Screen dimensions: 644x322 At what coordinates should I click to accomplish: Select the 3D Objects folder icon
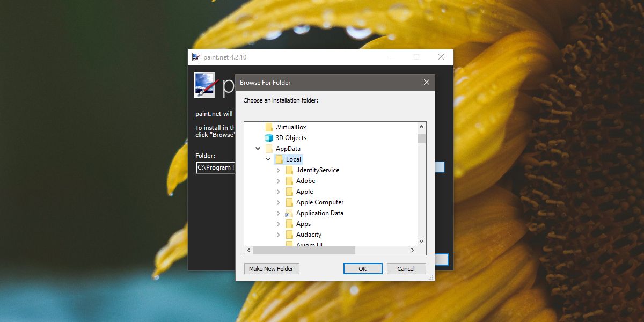pyautogui.click(x=269, y=138)
